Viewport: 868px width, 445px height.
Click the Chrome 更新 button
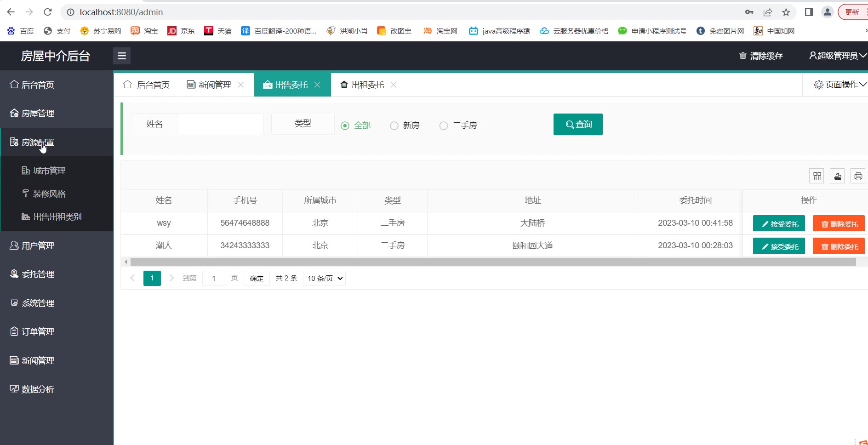coord(852,12)
